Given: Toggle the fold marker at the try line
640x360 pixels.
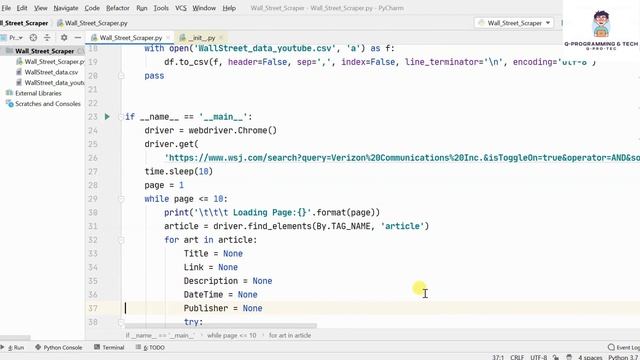Looking at the screenshot, I should click(121, 322).
